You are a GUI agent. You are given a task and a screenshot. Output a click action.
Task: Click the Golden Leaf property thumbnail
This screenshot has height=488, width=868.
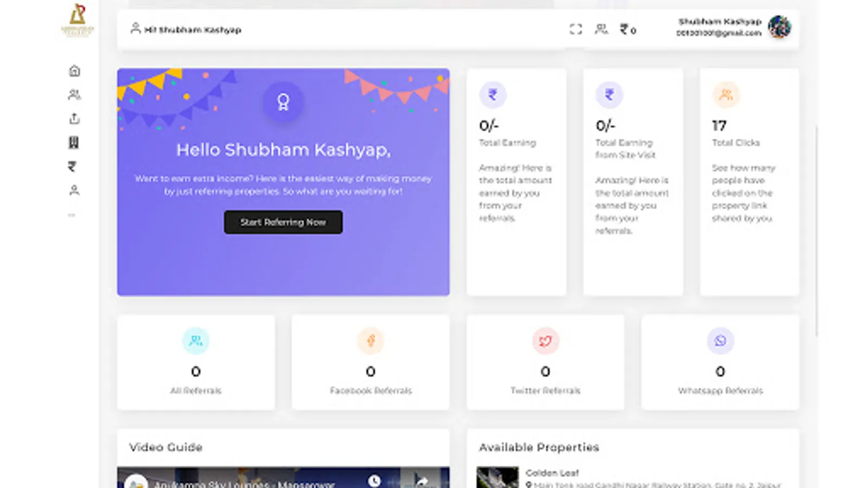497,477
